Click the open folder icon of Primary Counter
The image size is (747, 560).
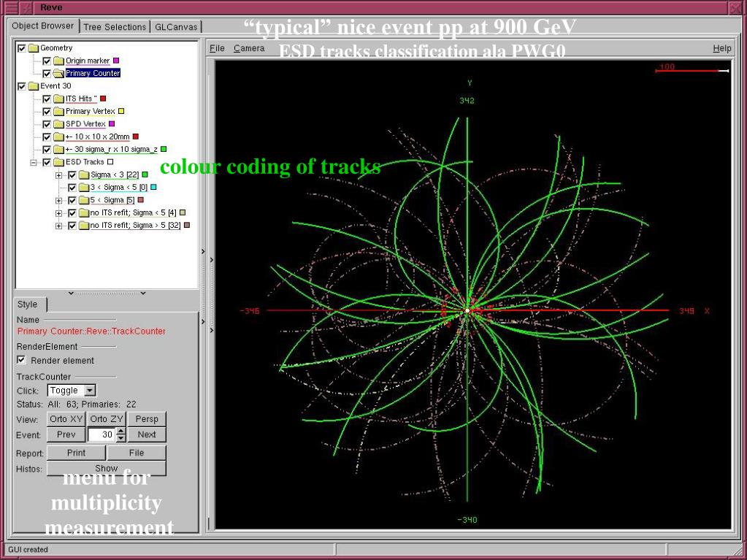[x=58, y=73]
